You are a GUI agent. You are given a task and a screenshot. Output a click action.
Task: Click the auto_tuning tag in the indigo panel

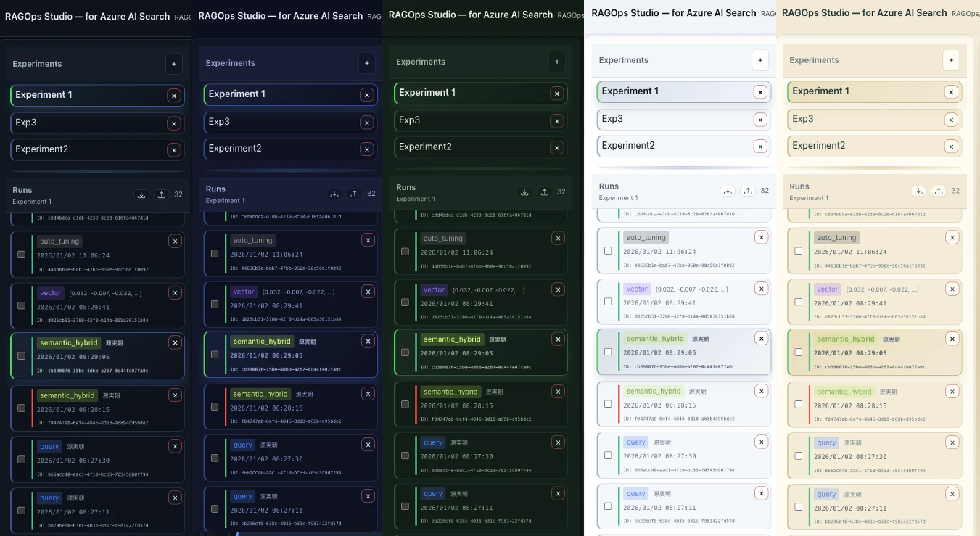tap(252, 240)
